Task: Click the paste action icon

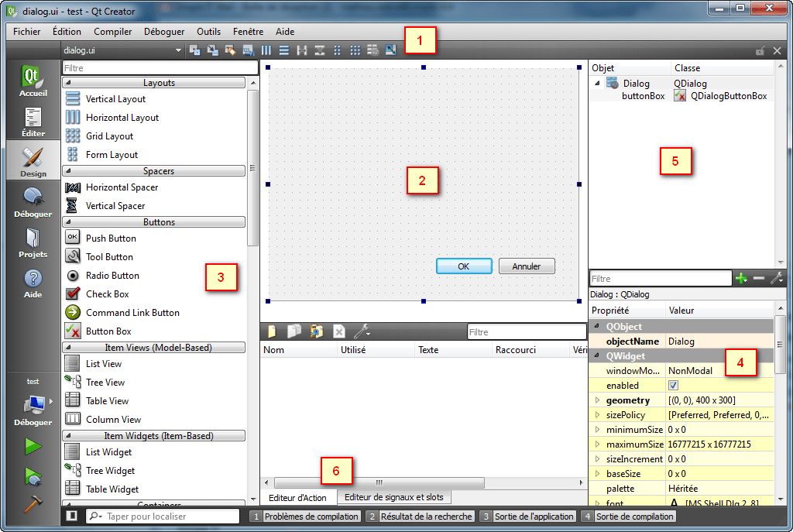Action: click(317, 331)
